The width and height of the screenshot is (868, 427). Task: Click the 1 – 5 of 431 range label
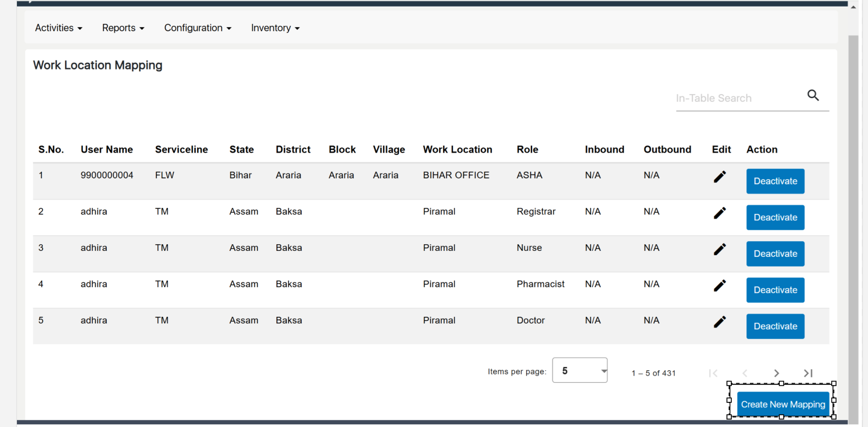[654, 373]
